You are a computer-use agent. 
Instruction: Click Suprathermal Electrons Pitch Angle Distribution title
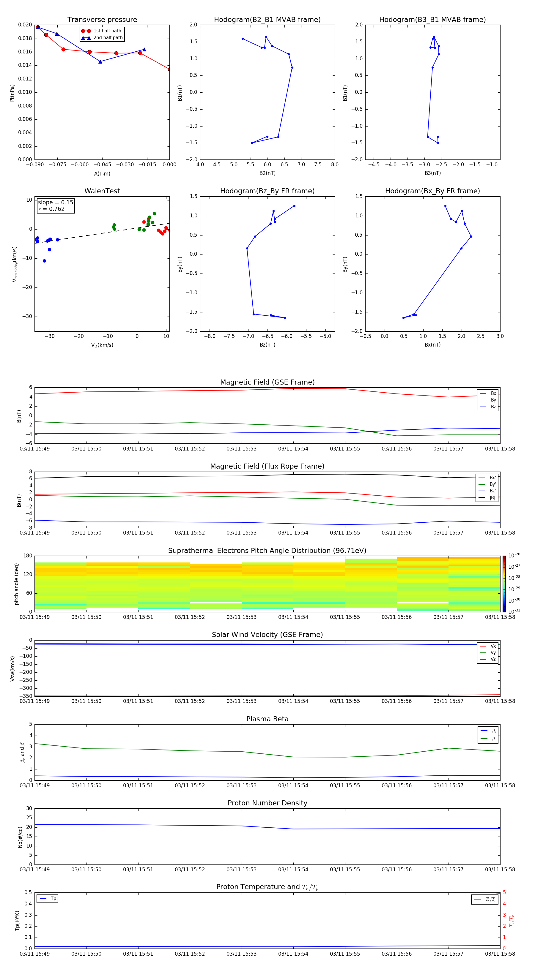click(267, 551)
